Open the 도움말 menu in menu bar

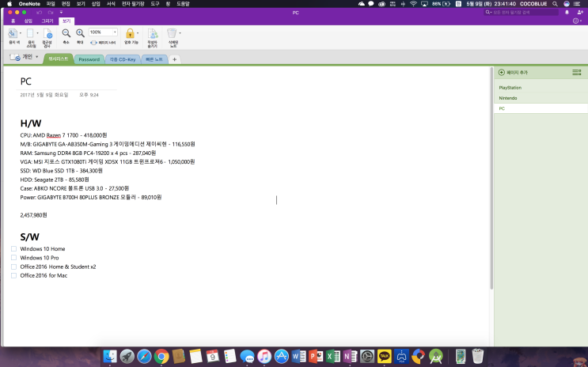pyautogui.click(x=183, y=4)
